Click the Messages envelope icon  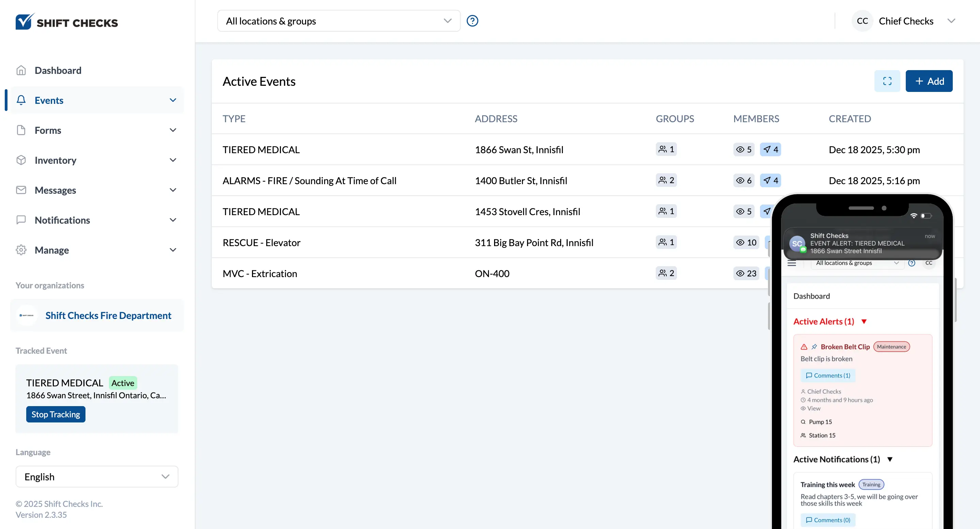click(x=21, y=190)
